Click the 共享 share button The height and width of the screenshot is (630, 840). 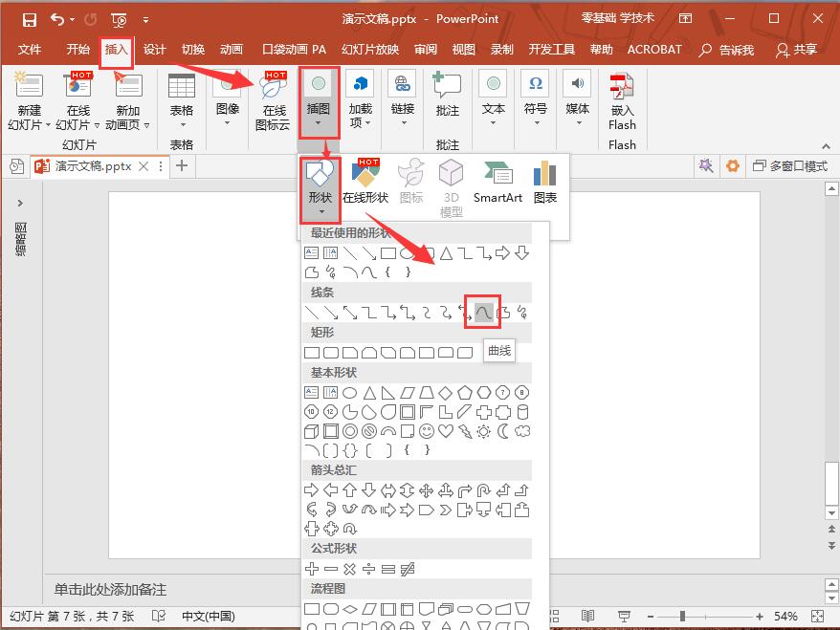(x=797, y=50)
